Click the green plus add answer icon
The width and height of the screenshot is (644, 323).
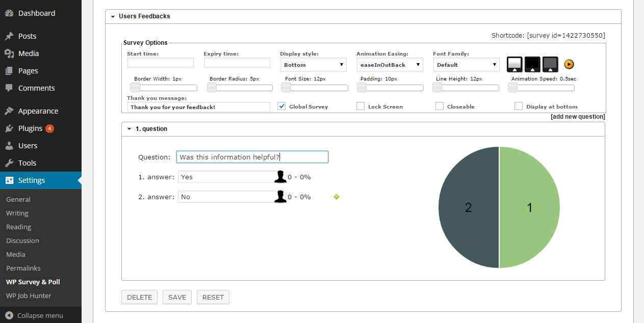coord(337,197)
